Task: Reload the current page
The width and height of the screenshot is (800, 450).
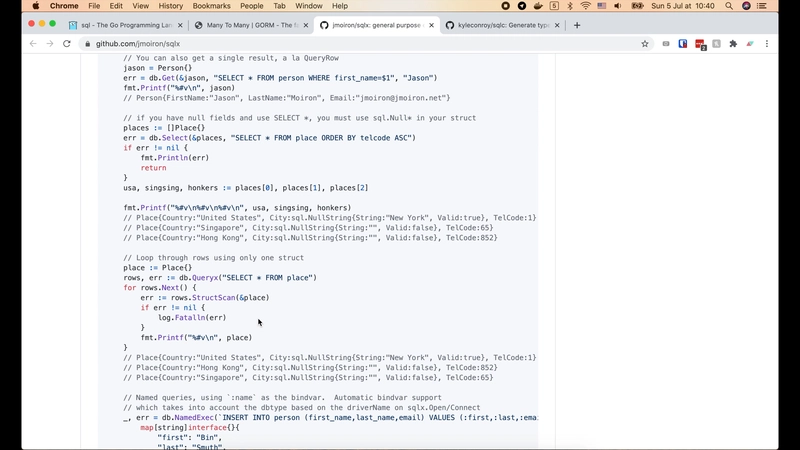Action: click(x=67, y=44)
